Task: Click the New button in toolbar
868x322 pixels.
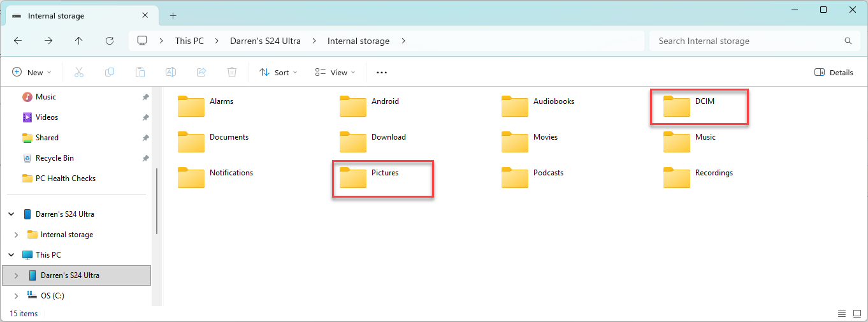Action: [32, 73]
